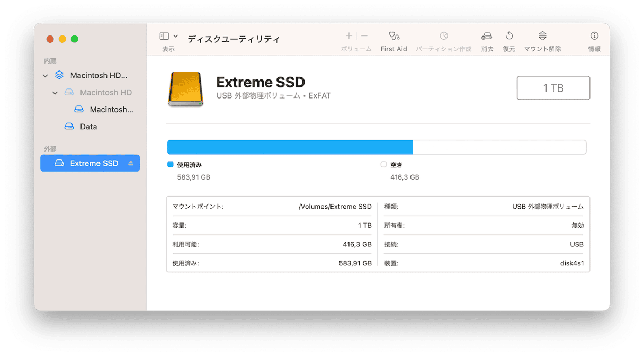Click the Extreme SSD sidebar drive icon
The width and height of the screenshot is (644, 356).
click(x=59, y=163)
